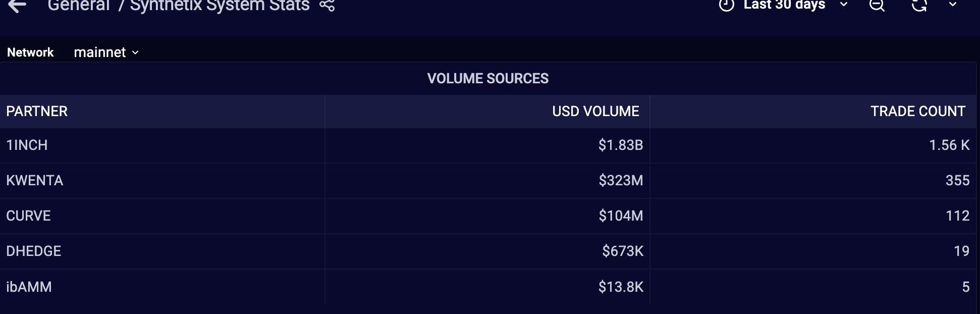Expand the mainnet network dropdown
The height and width of the screenshot is (314, 980).
pos(106,53)
